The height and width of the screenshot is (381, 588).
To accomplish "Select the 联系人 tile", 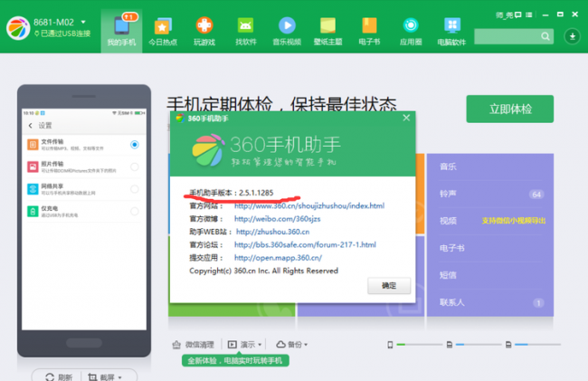I will coord(490,302).
